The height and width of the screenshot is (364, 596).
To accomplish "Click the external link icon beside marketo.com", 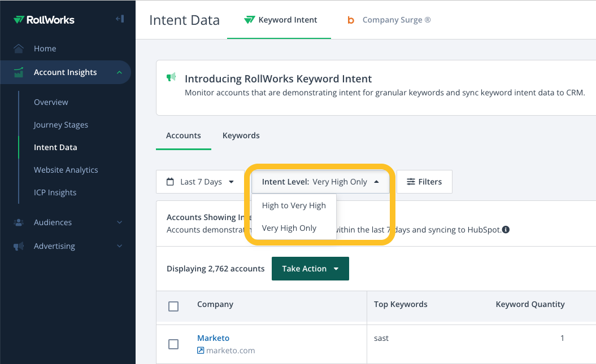I will click(201, 350).
